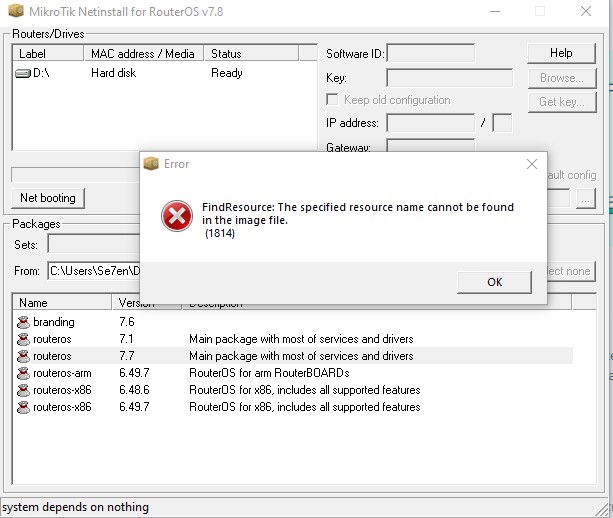Open Net booting settings

(48, 198)
